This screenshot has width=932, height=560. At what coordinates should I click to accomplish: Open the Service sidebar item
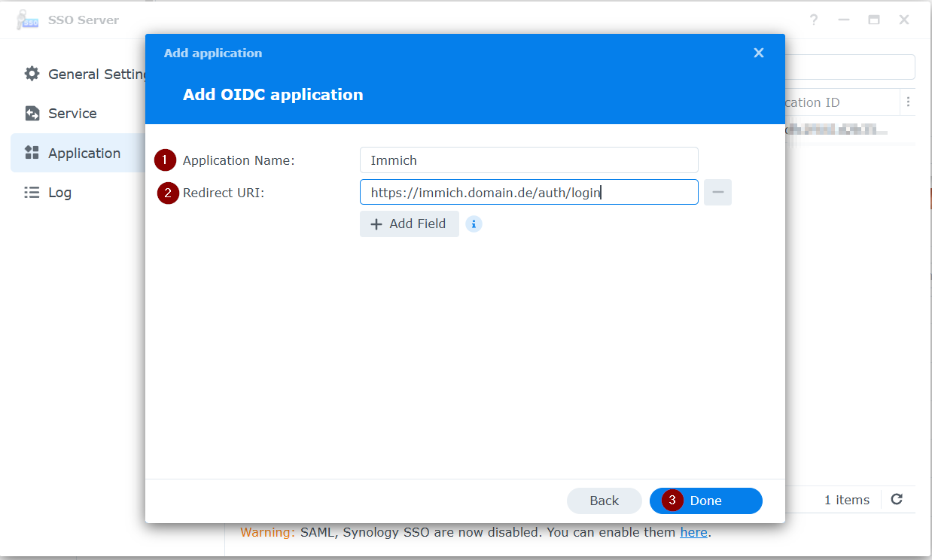[x=78, y=114]
